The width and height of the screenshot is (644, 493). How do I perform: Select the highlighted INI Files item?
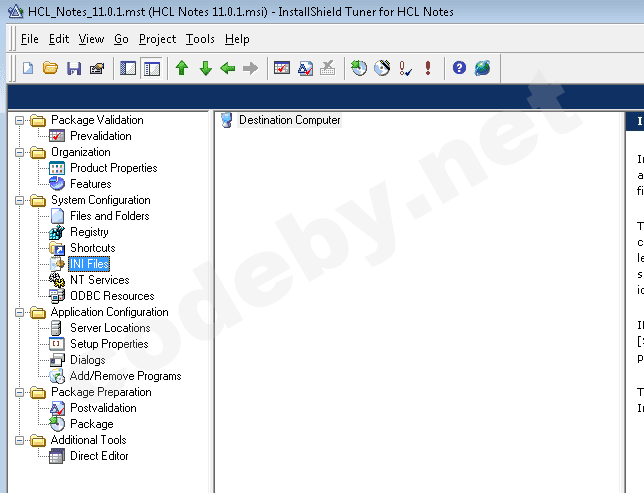pos(89,264)
